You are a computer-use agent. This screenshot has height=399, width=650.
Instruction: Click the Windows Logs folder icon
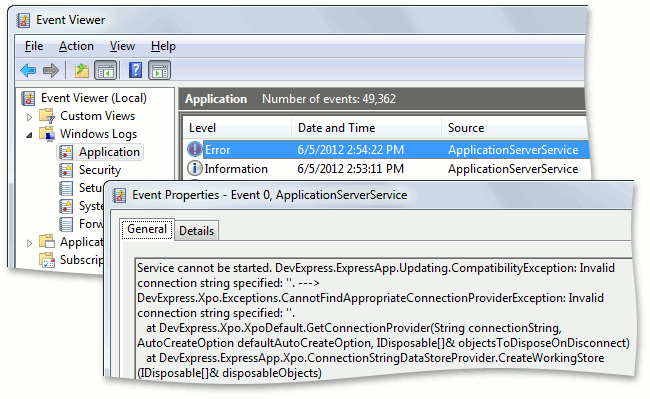pyautogui.click(x=47, y=134)
